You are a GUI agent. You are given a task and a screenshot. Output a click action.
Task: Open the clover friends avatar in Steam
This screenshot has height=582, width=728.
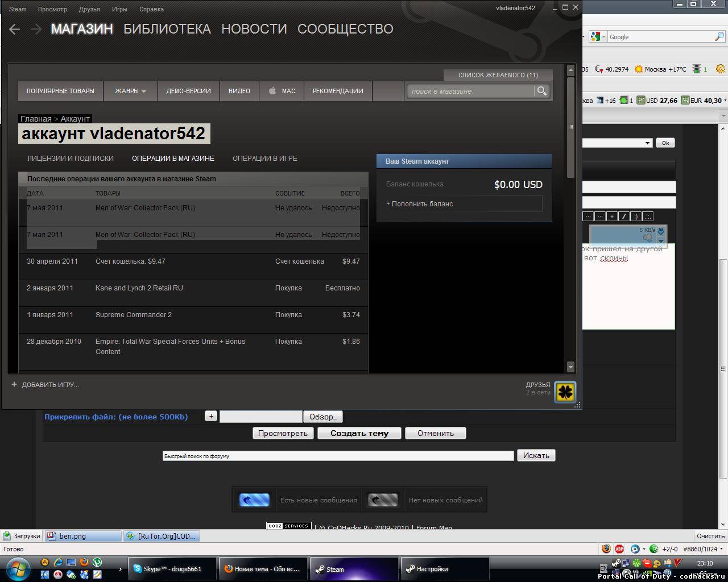tap(565, 392)
